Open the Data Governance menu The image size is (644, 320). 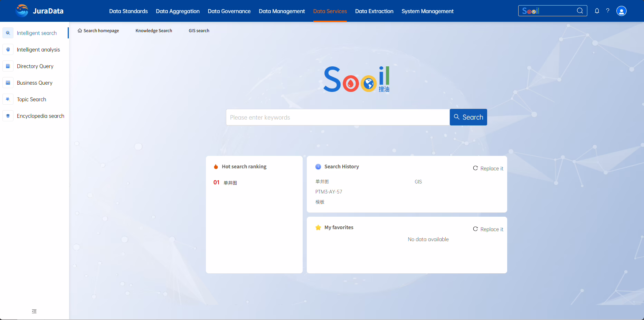(x=229, y=11)
